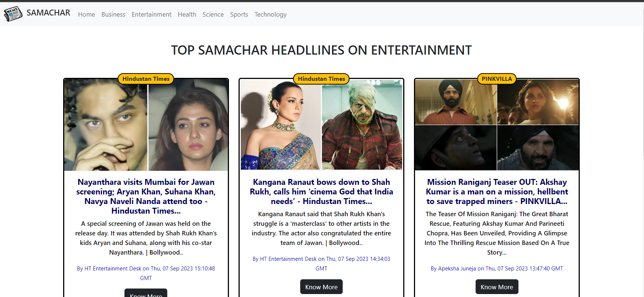The height and width of the screenshot is (297, 644).
Task: Click Know More under Mission Raniganj article
Action: 497,287
